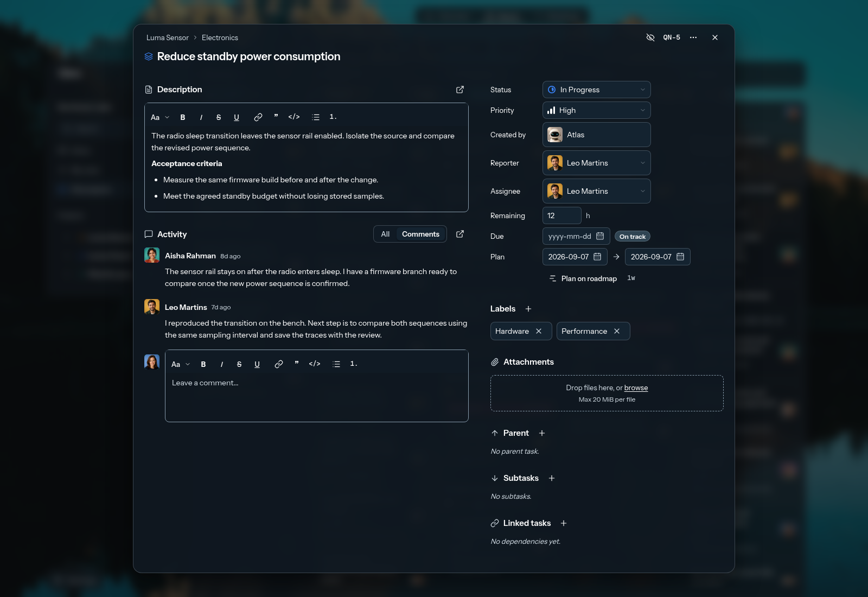
Task: Open the Assignee Leo Martins dropdown
Action: (596, 191)
